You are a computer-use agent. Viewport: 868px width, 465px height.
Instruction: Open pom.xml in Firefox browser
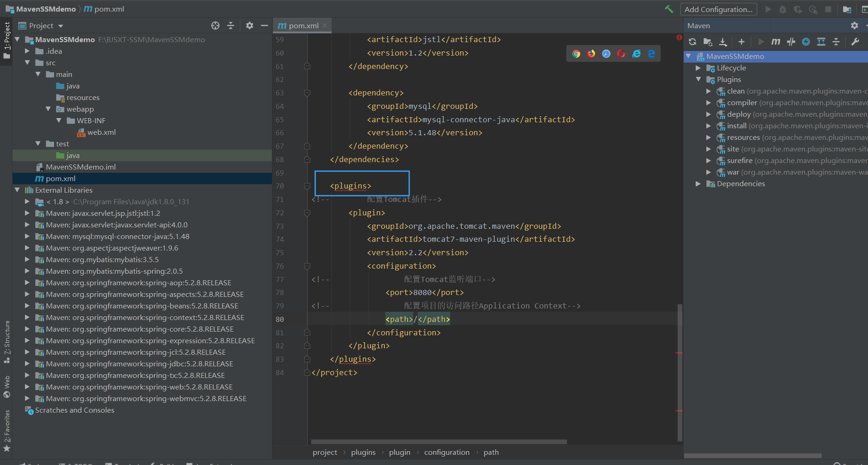click(x=591, y=54)
